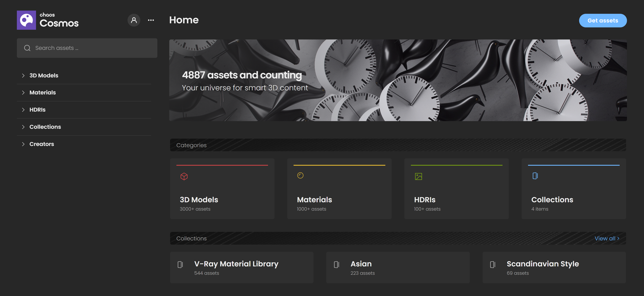644x296 pixels.
Task: Expand the HDRIs sidebar chevron
Action: click(23, 110)
